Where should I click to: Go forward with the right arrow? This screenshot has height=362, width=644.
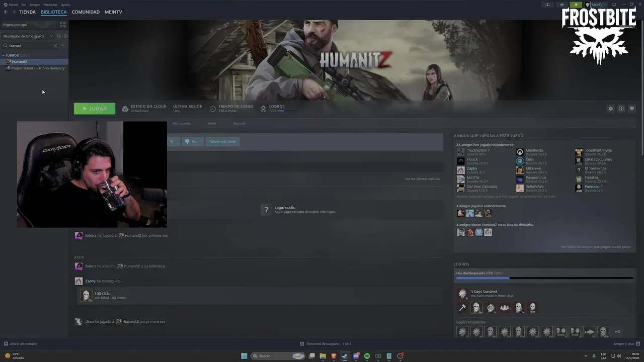[x=13, y=12]
